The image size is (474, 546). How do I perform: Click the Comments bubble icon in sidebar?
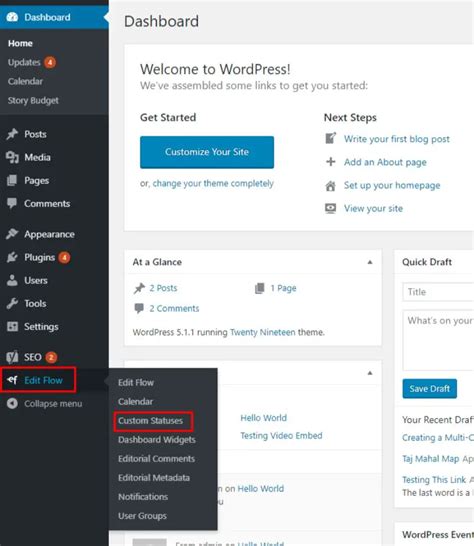tap(12, 203)
